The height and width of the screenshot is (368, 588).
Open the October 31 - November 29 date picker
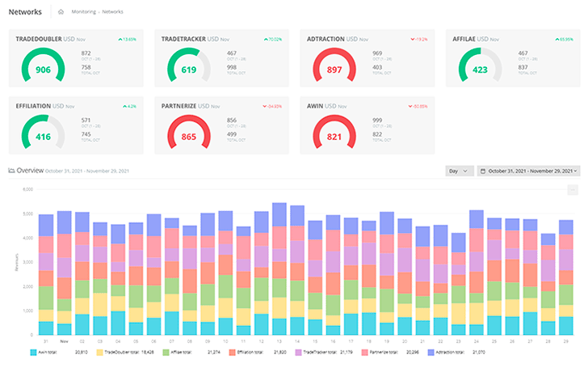[529, 171]
